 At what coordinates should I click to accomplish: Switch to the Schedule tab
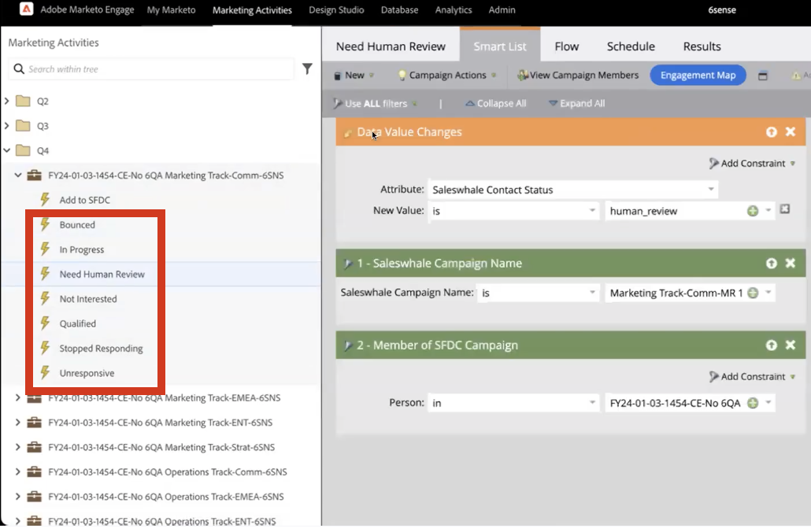(631, 46)
